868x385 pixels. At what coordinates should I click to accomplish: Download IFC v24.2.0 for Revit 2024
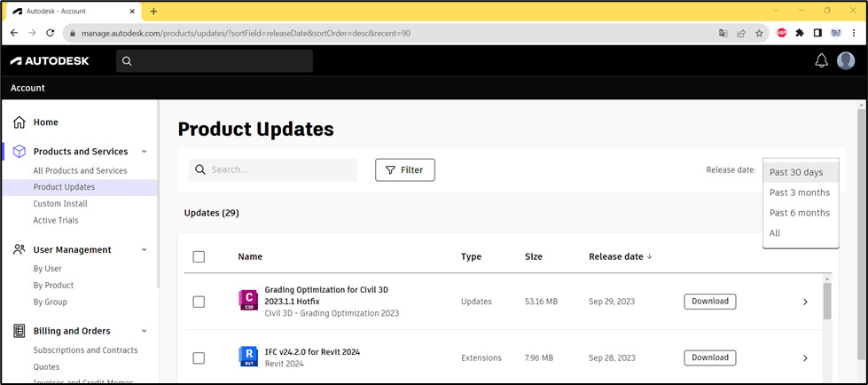point(710,357)
